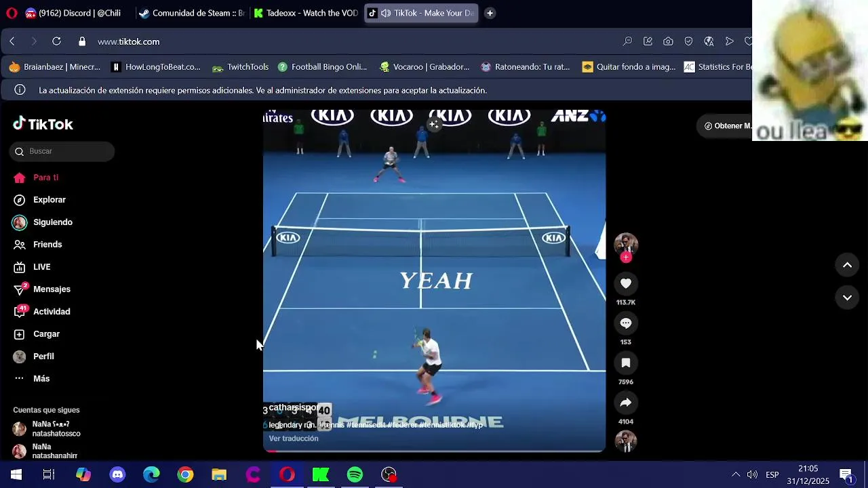Open Task View on taskbar
This screenshot has height=488, width=868.
[x=49, y=474]
